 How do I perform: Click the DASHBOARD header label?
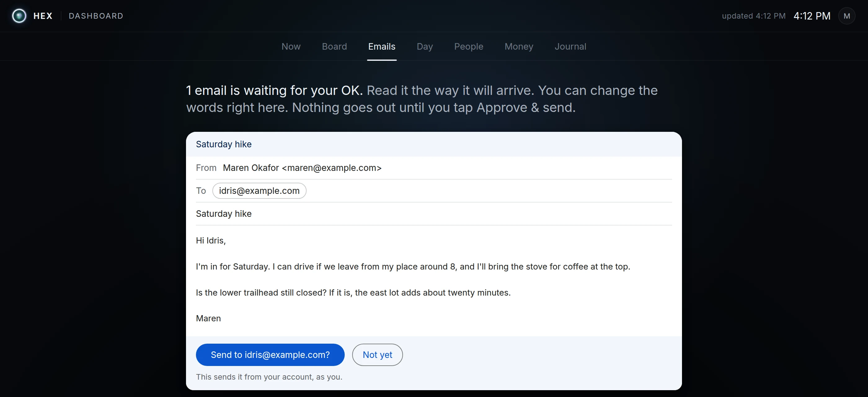coord(96,16)
